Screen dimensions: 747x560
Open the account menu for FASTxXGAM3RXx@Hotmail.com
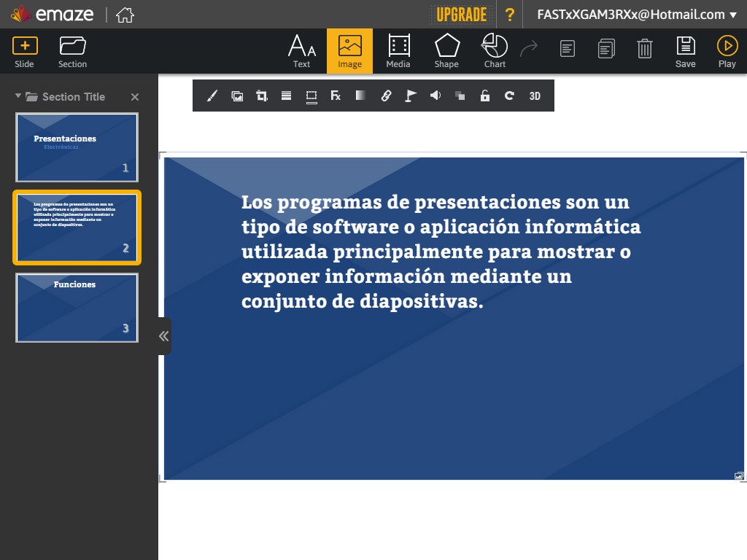pos(630,14)
